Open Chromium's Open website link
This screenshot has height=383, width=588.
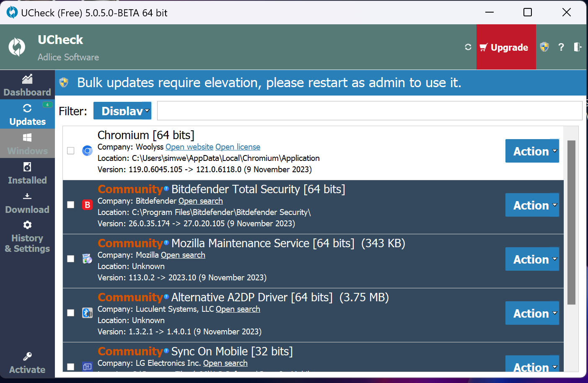(x=189, y=147)
